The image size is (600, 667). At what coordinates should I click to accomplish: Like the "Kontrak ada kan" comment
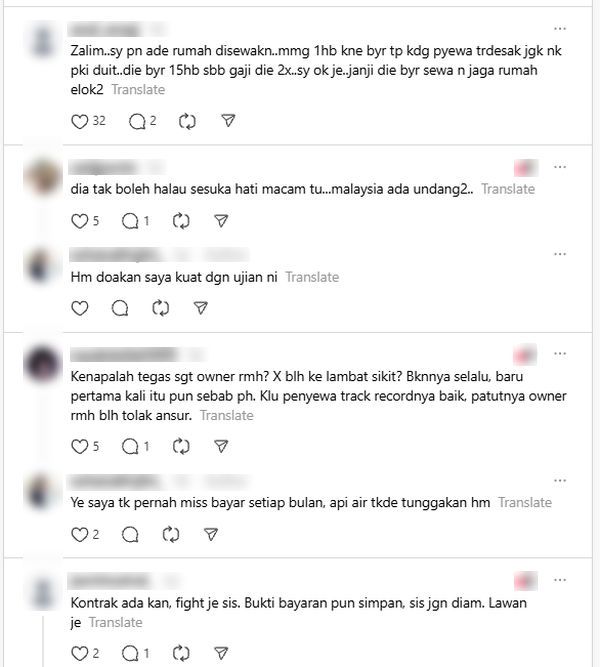(x=80, y=653)
